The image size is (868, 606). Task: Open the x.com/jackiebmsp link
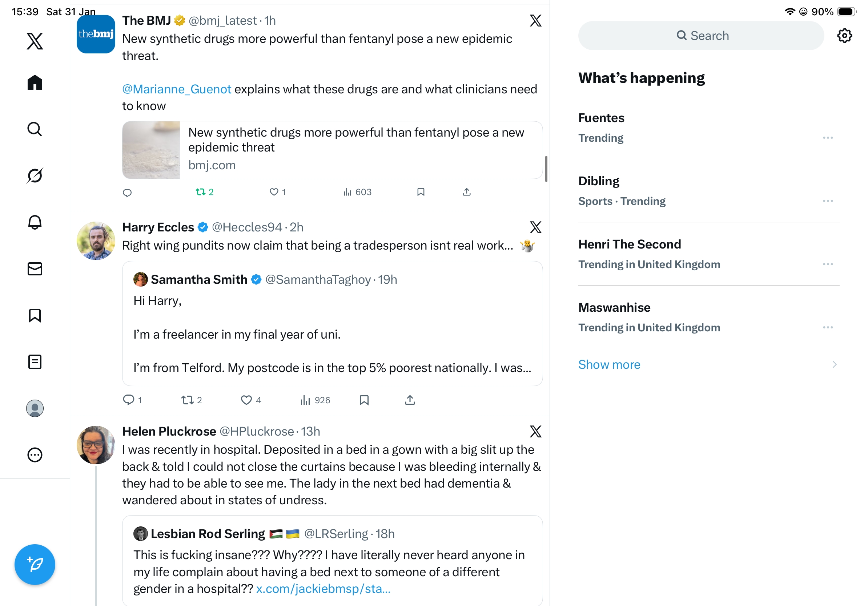[323, 589]
